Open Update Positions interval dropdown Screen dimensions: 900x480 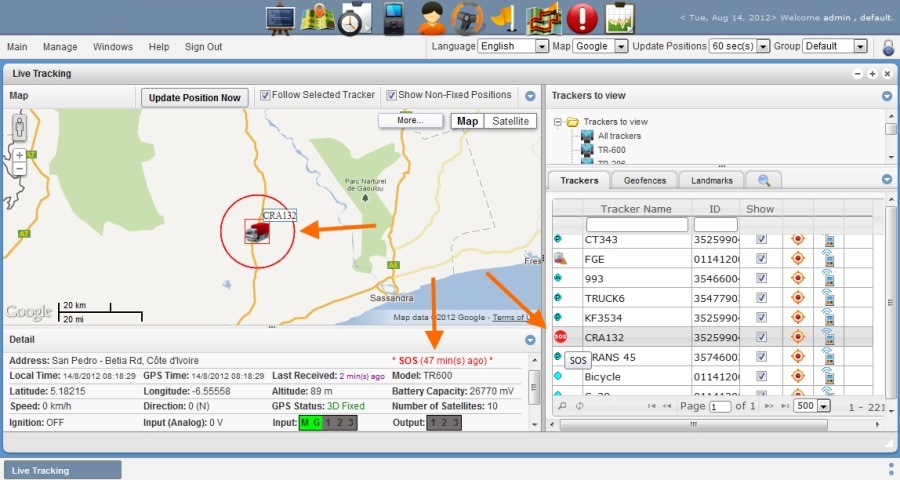pos(739,47)
